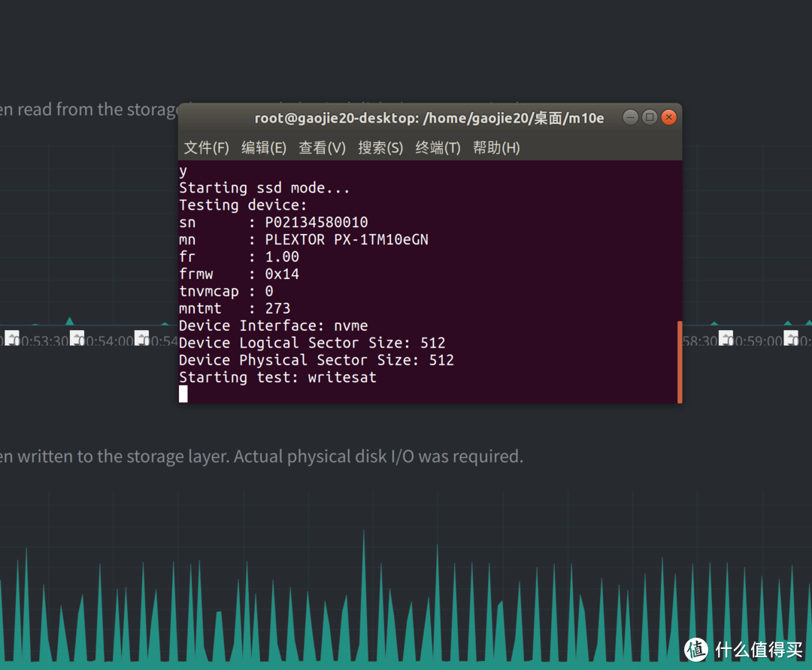812x670 pixels.
Task: Click the mntmt value 273
Action: pos(277,308)
